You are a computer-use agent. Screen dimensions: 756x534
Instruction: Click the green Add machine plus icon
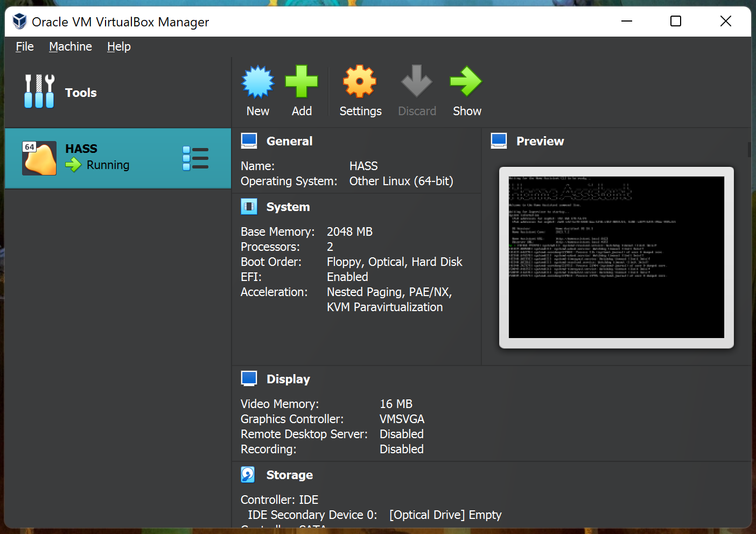pyautogui.click(x=302, y=82)
